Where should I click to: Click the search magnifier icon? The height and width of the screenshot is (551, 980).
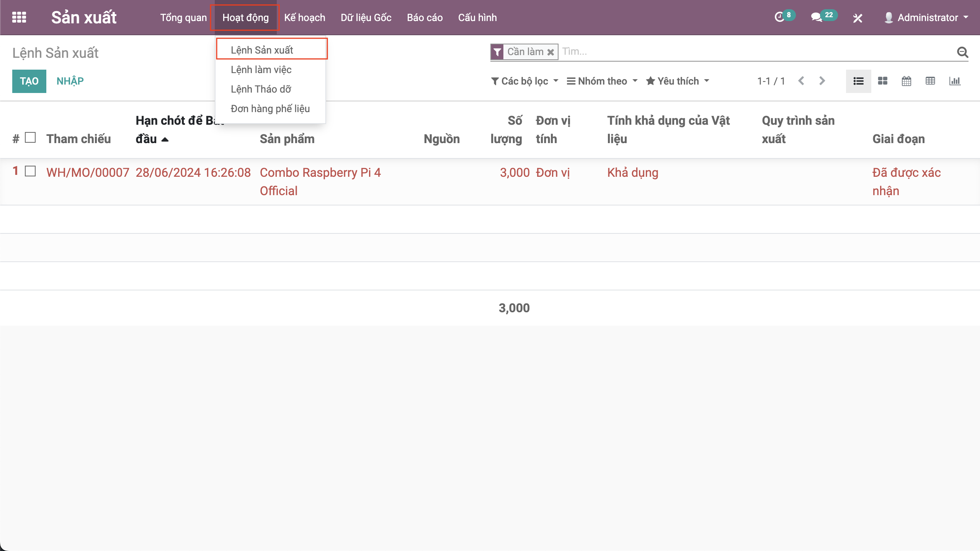[x=962, y=52]
